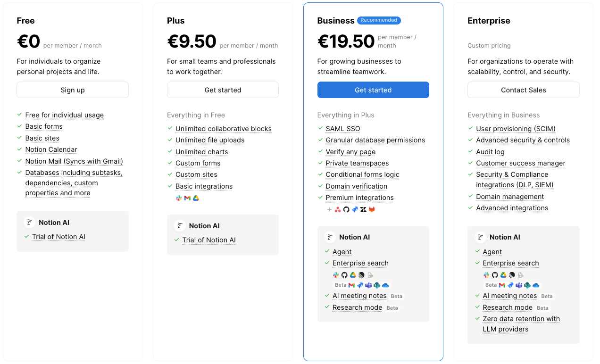This screenshot has width=600, height=364.
Task: Click the Microsoft Teams icon in Business Enterprise search
Action: click(x=368, y=285)
